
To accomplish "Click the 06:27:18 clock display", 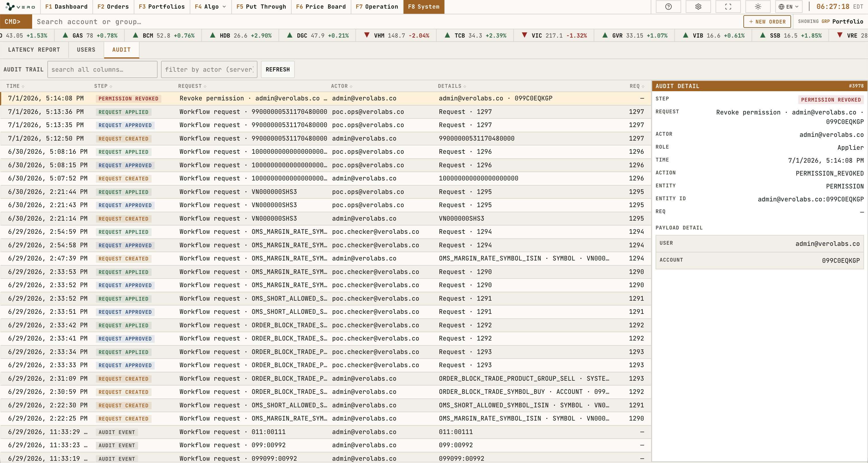I will point(833,7).
